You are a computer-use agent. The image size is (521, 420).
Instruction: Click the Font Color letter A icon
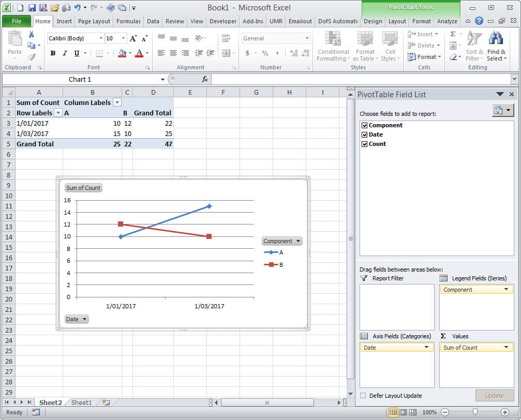pyautogui.click(x=140, y=53)
